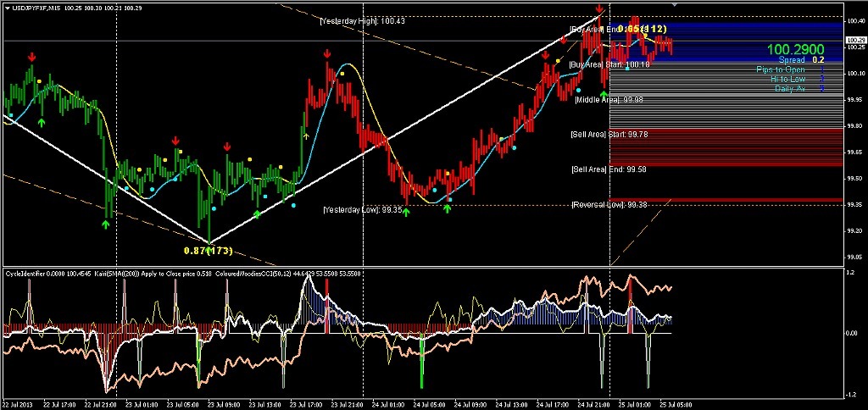Click the '[Buy Area] Start: 100.18' label

[x=609, y=64]
